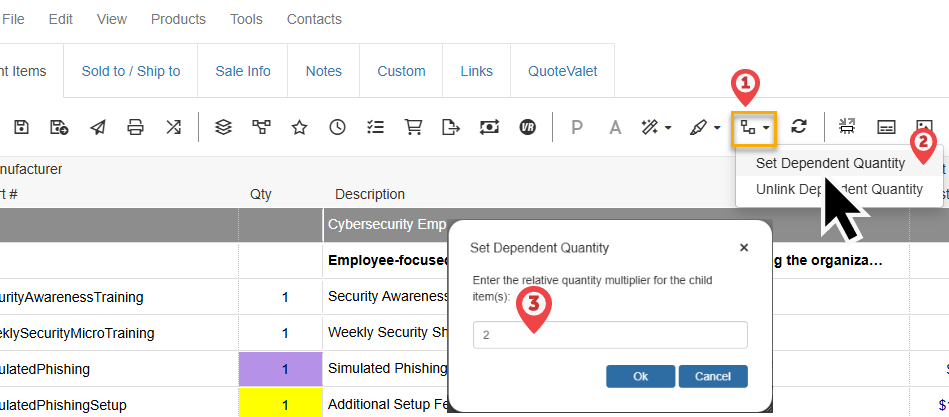Select yellow Qty cell of Phishing Setup
The width and height of the screenshot is (949, 417).
point(281,403)
